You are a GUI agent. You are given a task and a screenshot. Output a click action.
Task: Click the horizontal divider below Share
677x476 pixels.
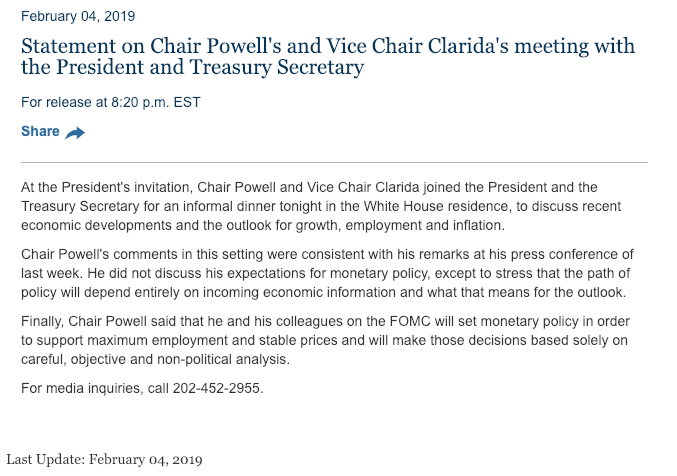pos(334,161)
